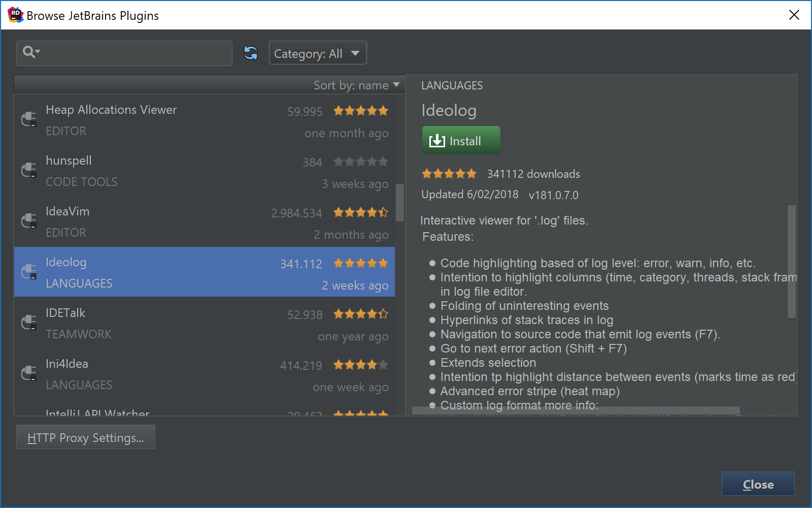Screen dimensions: 812x508
Task: Click the search magnifier icon
Action: tap(31, 52)
